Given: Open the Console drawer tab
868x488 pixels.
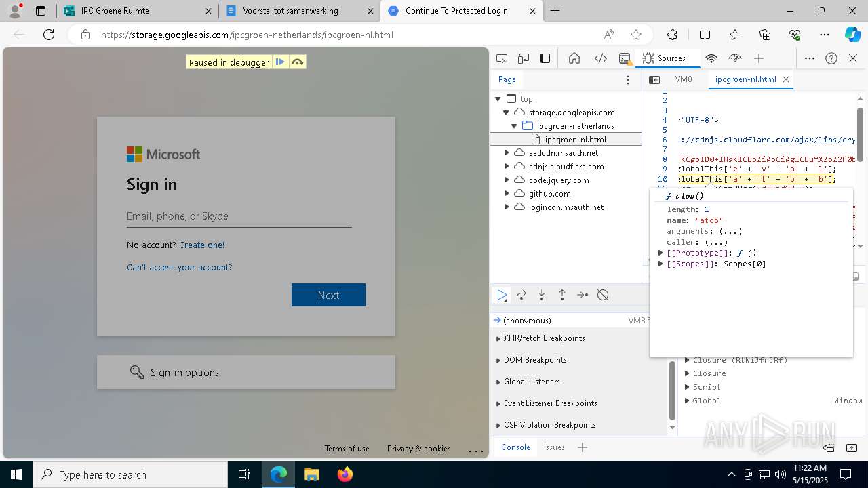Looking at the screenshot, I should pyautogui.click(x=515, y=447).
